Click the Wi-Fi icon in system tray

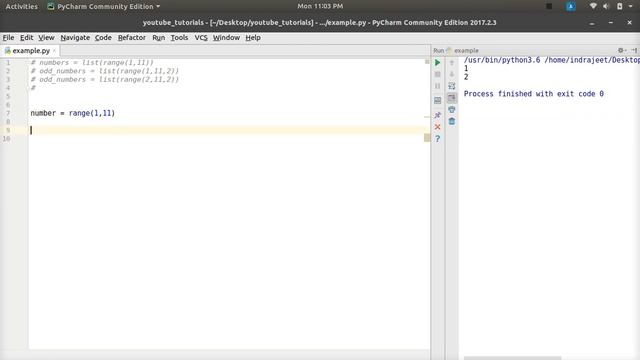click(x=593, y=6)
